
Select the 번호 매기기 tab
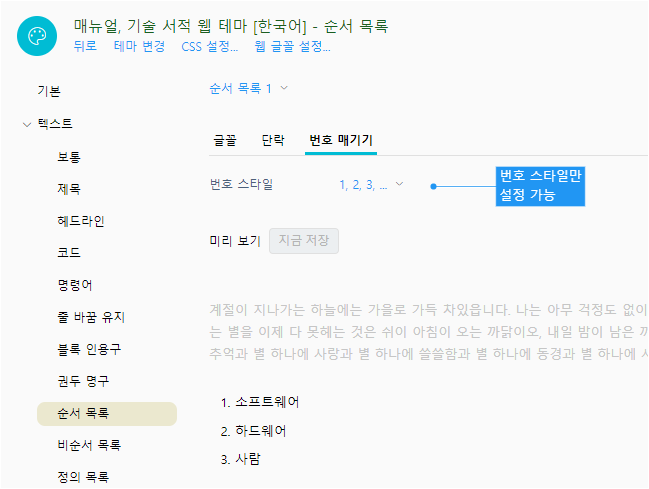click(x=341, y=140)
